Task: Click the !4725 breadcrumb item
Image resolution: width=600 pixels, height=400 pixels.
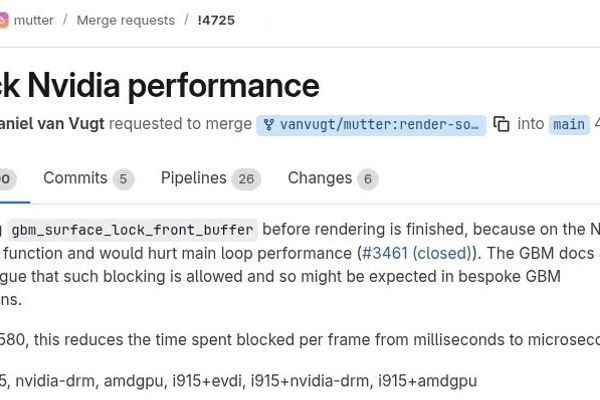Action: coord(216,20)
